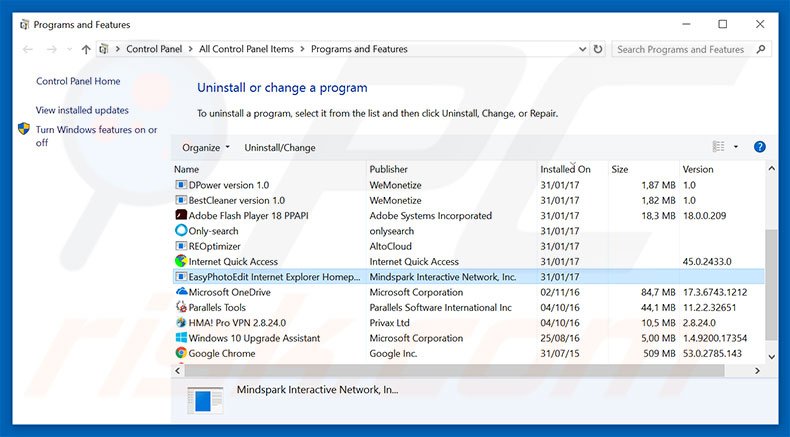Image resolution: width=790 pixels, height=437 pixels.
Task: Click the Microsoft OneDrive cloud icon
Action: tap(181, 292)
